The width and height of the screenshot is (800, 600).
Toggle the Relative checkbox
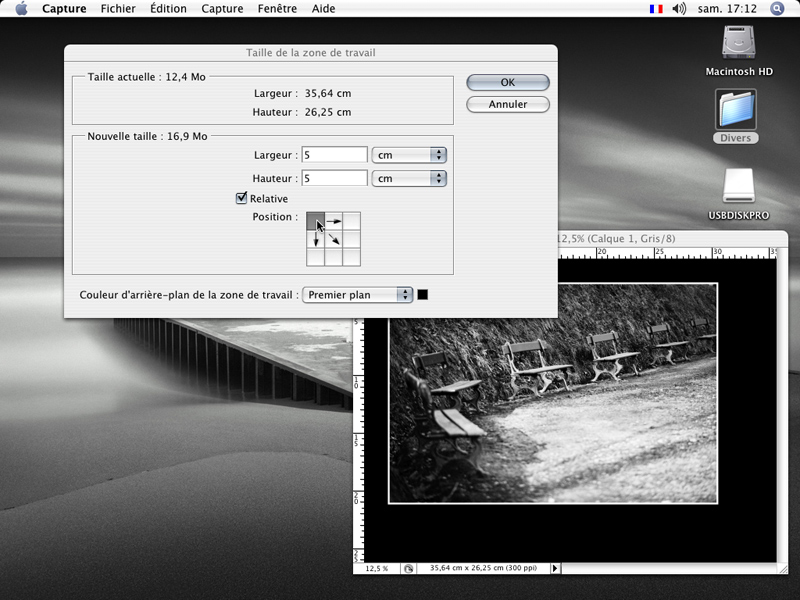pos(241,198)
